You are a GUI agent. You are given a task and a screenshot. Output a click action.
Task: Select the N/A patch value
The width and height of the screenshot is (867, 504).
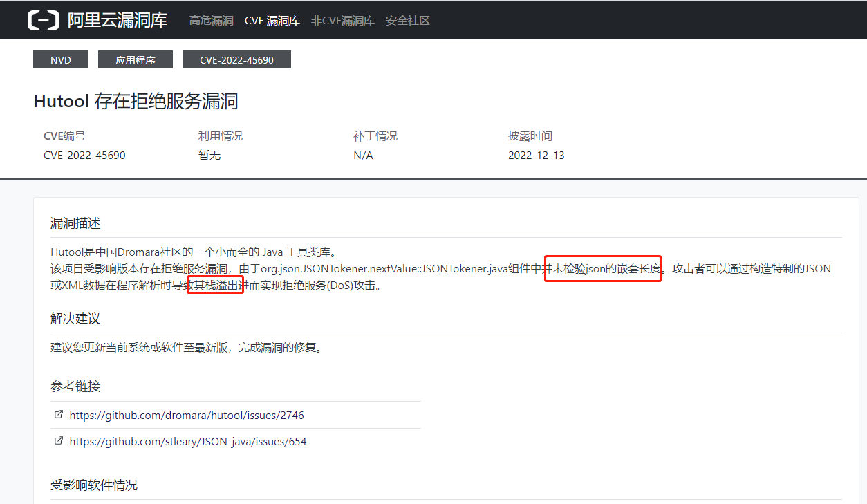[x=363, y=156]
